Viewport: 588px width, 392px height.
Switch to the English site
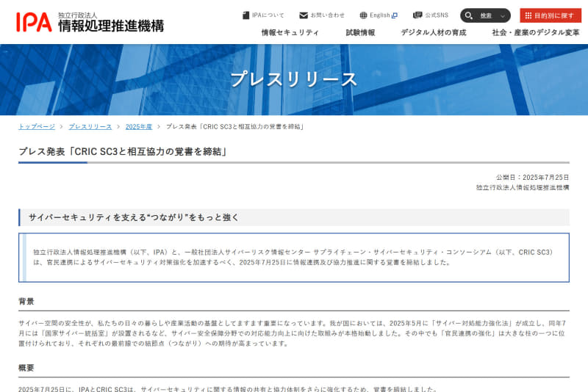[379, 15]
